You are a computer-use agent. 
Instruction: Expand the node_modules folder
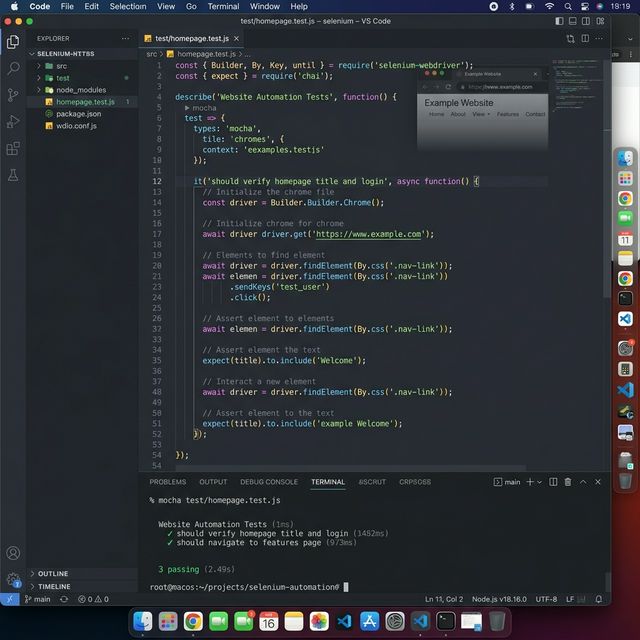pos(39,90)
